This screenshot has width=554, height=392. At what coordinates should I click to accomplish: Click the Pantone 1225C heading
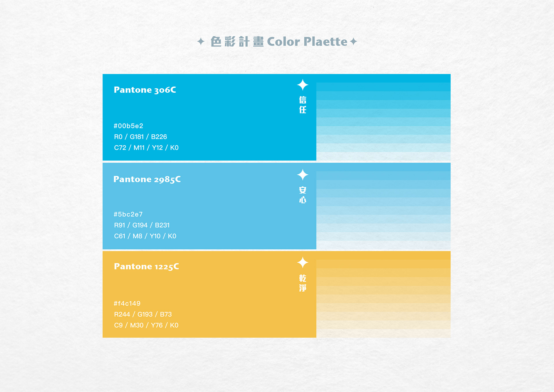pyautogui.click(x=146, y=266)
